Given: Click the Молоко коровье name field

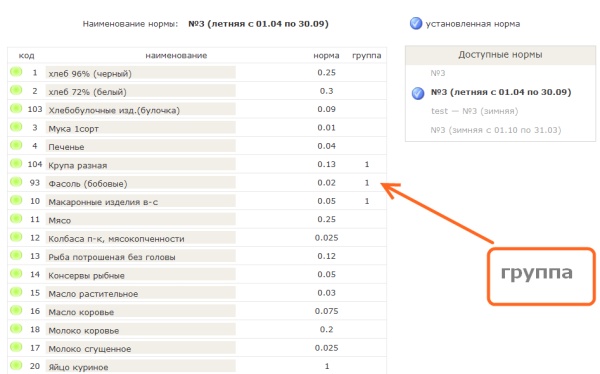Looking at the screenshot, I should point(140,330).
